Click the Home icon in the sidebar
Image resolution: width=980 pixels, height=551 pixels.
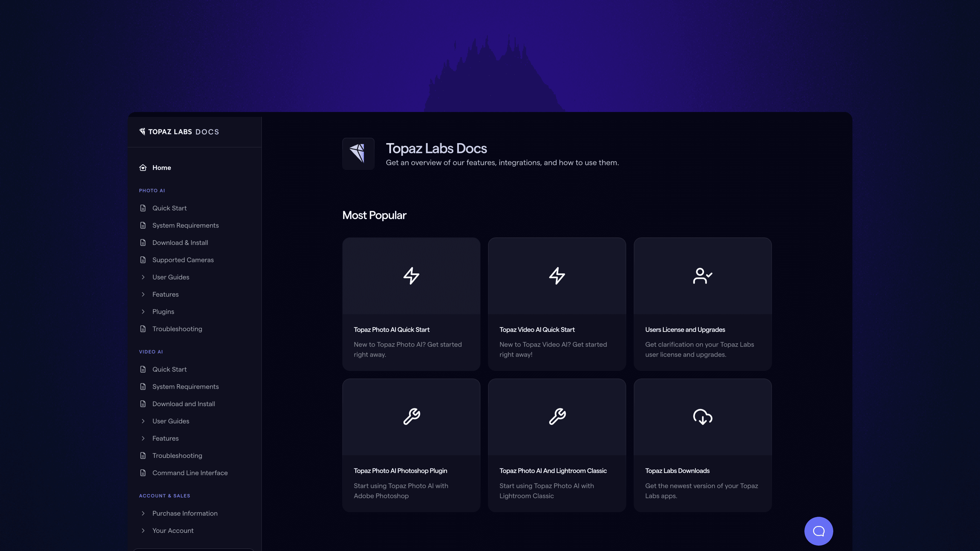(143, 167)
